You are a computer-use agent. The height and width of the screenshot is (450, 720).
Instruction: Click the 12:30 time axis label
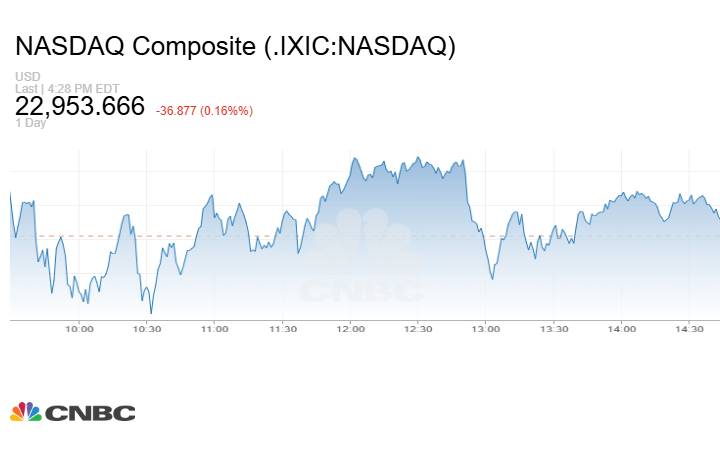click(x=418, y=329)
